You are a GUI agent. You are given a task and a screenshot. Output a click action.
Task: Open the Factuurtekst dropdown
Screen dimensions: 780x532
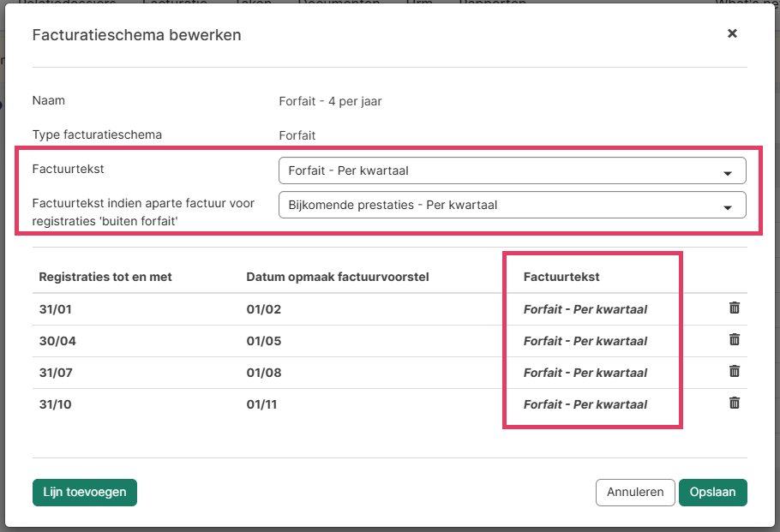[x=512, y=170]
